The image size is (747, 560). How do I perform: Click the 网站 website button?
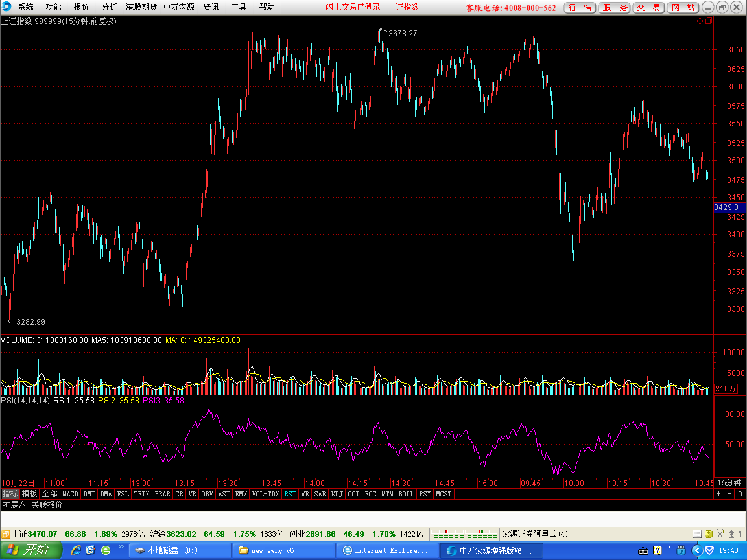click(683, 7)
